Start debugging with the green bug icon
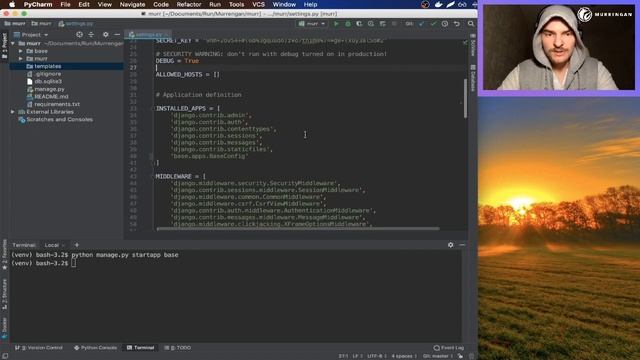The image size is (640, 360). 348,24
